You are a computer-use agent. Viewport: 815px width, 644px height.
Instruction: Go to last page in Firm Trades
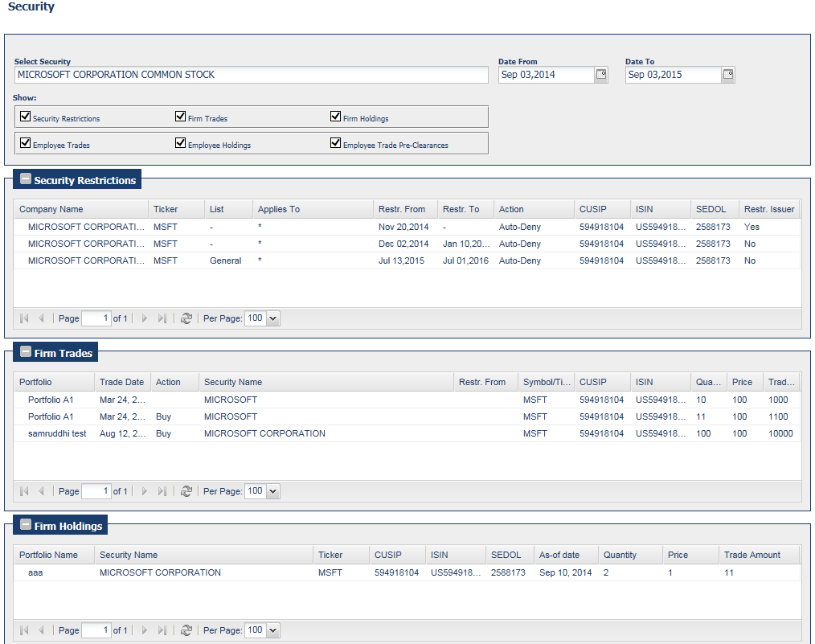pyautogui.click(x=162, y=491)
